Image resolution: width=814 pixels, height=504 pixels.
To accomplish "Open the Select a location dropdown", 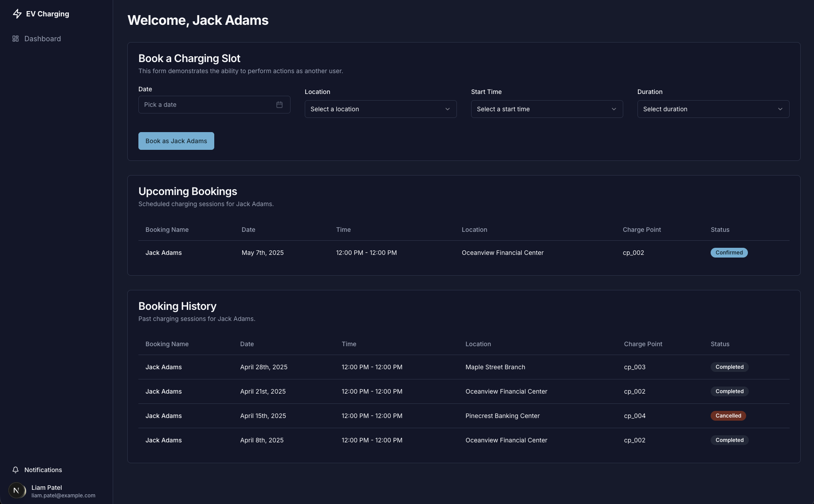I will pos(380,109).
